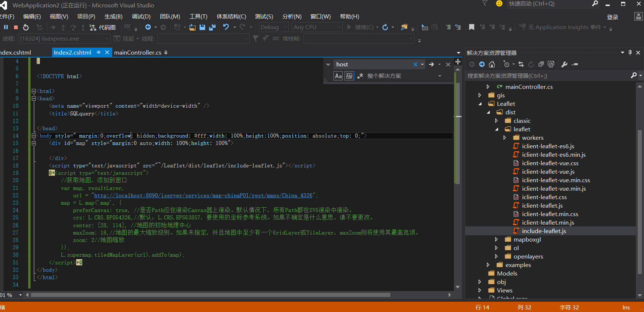
Task: Save the current file
Action: point(202,27)
